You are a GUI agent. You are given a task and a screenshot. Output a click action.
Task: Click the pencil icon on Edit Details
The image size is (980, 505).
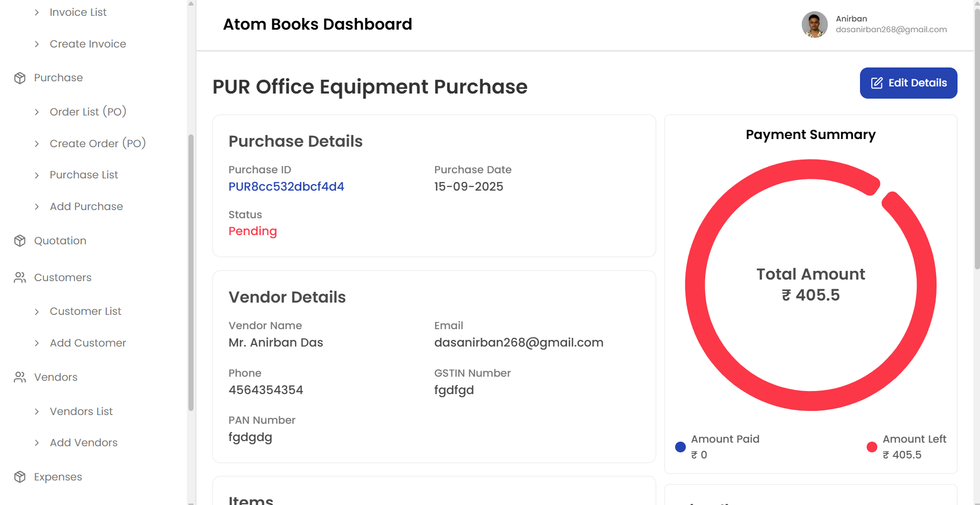click(x=876, y=83)
